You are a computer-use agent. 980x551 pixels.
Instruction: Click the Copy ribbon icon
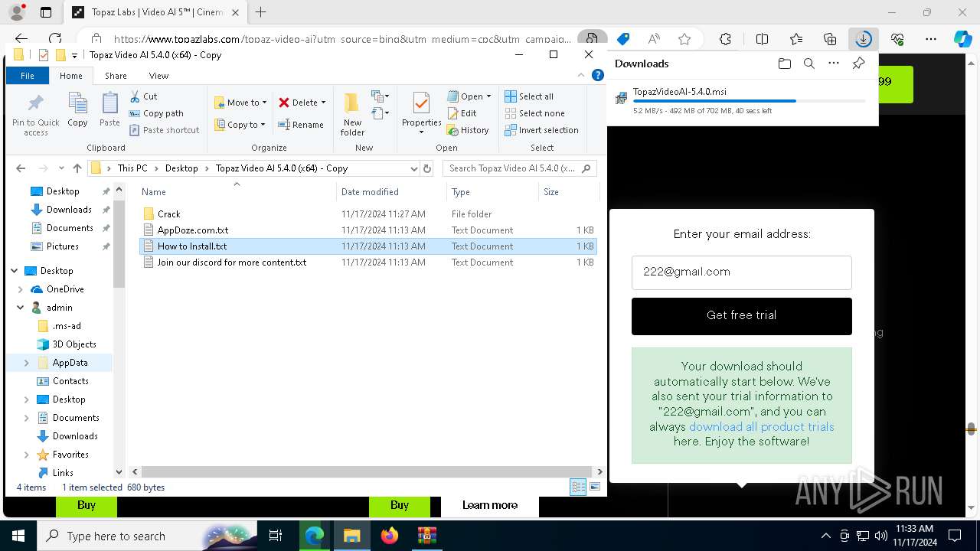pyautogui.click(x=77, y=109)
